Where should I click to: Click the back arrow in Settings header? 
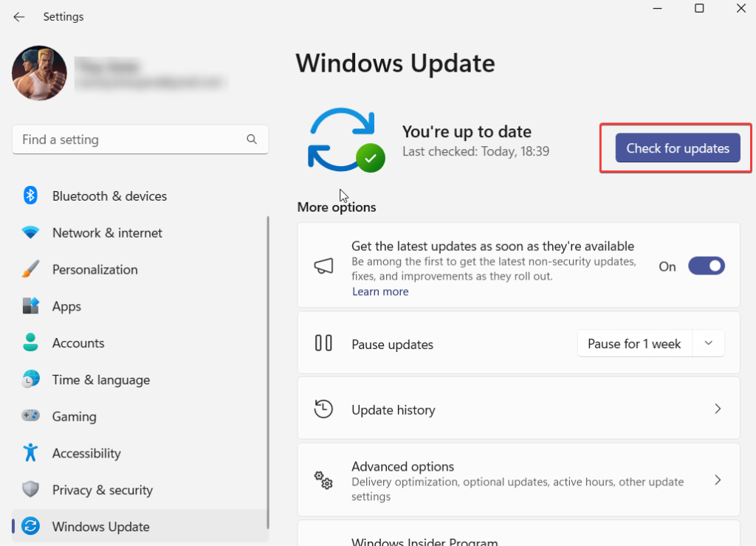[18, 17]
